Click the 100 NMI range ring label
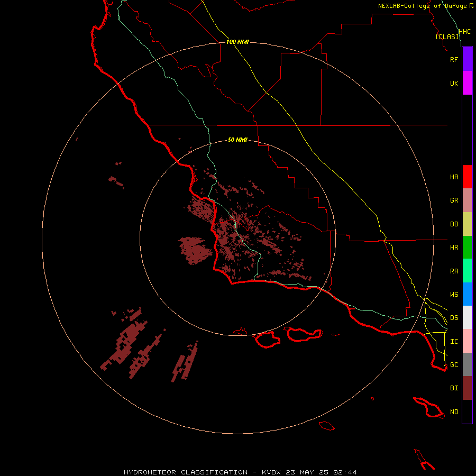This screenshot has height=476, width=476. (x=237, y=42)
